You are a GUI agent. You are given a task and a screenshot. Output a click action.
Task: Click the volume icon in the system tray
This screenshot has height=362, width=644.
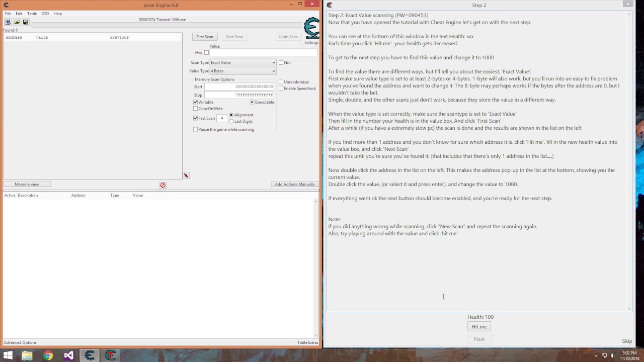click(613, 355)
